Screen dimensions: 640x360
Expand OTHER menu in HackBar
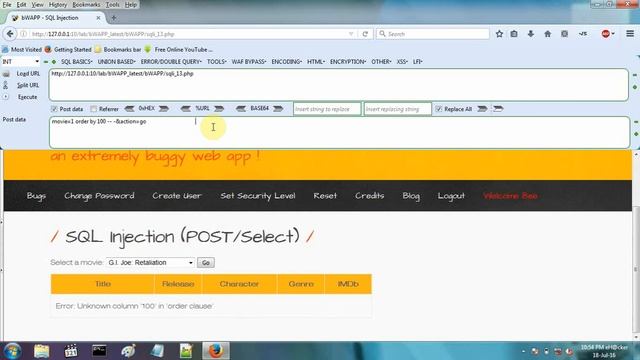381,62
